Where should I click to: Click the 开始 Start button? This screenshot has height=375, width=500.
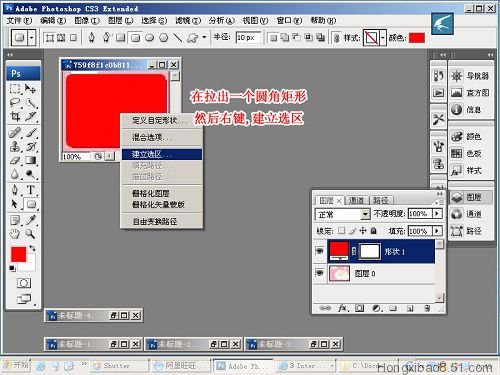click(x=16, y=365)
